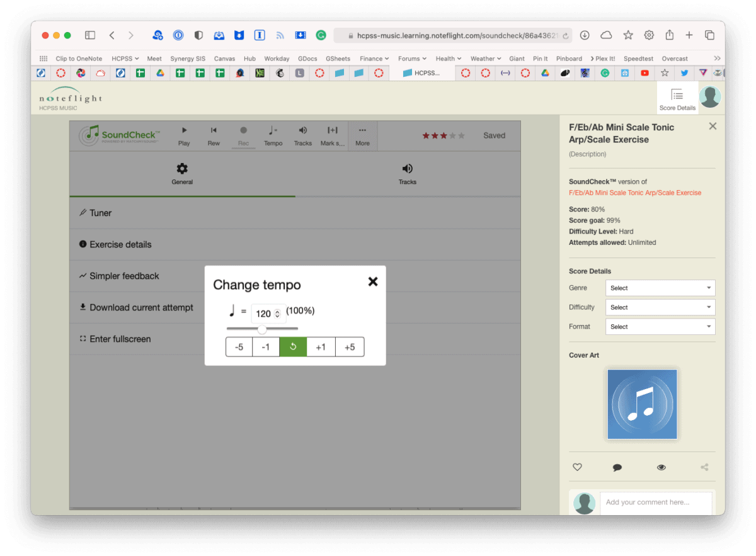
Task: Click the Safari share button
Action: pos(669,35)
